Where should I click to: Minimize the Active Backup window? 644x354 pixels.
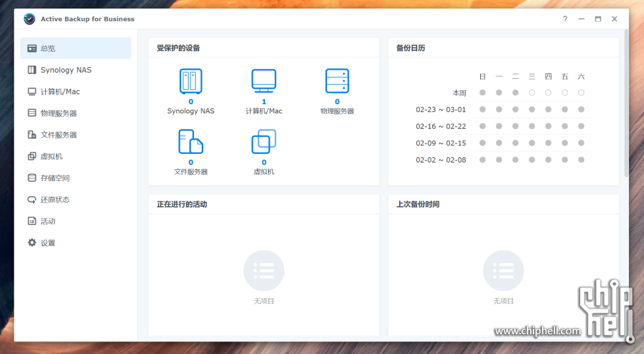[582, 19]
